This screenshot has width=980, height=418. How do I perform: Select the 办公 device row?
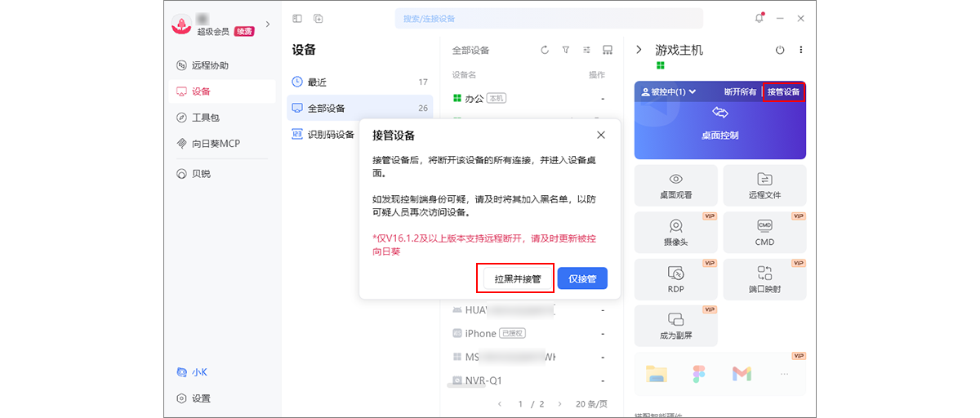pos(532,98)
